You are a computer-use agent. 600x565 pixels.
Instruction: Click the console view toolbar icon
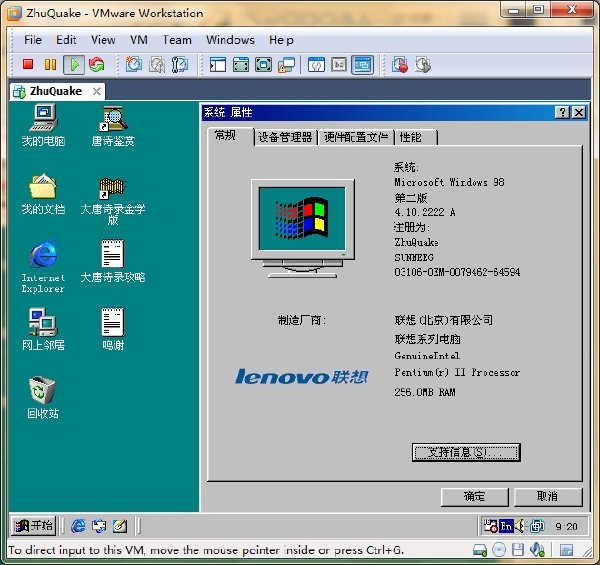point(362,65)
